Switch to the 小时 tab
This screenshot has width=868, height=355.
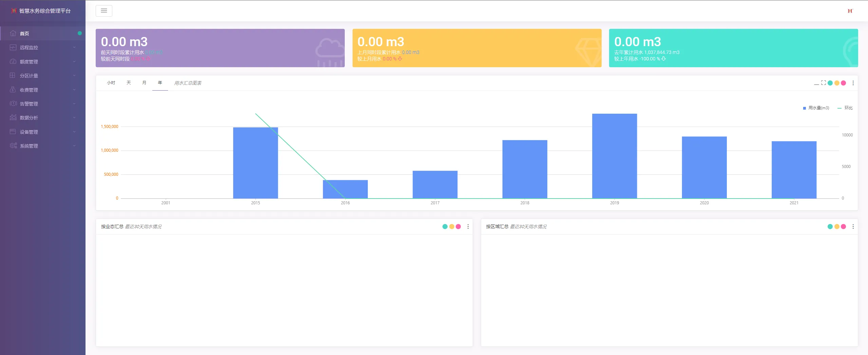(111, 83)
